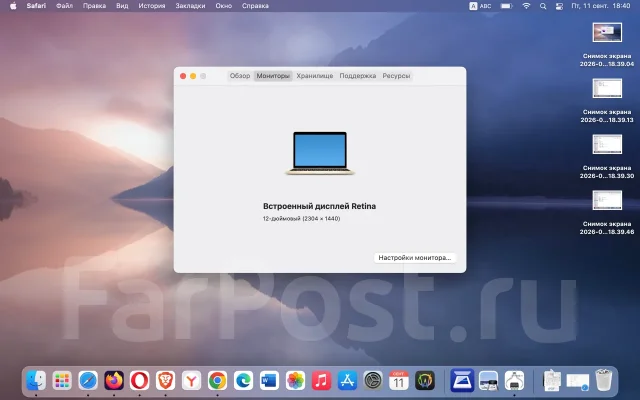This screenshot has height=400, width=640.
Task: Select screenshot file ending 18.39.46
Action: click(607, 212)
